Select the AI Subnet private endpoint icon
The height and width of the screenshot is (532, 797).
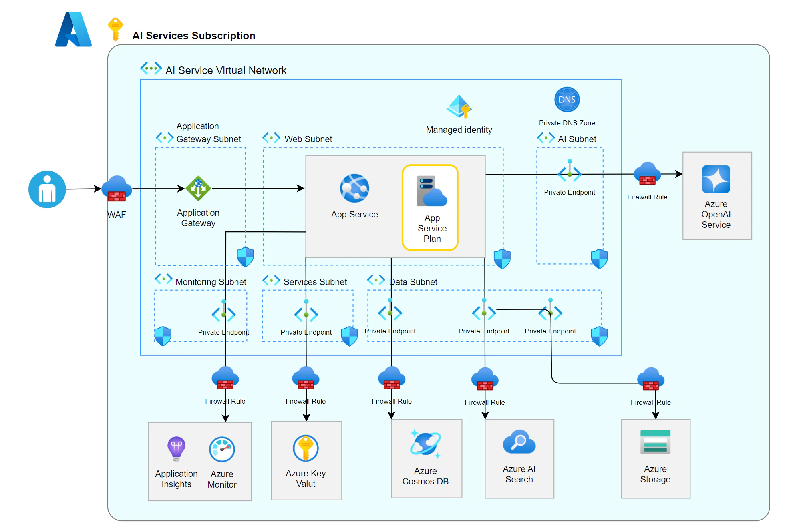(570, 171)
